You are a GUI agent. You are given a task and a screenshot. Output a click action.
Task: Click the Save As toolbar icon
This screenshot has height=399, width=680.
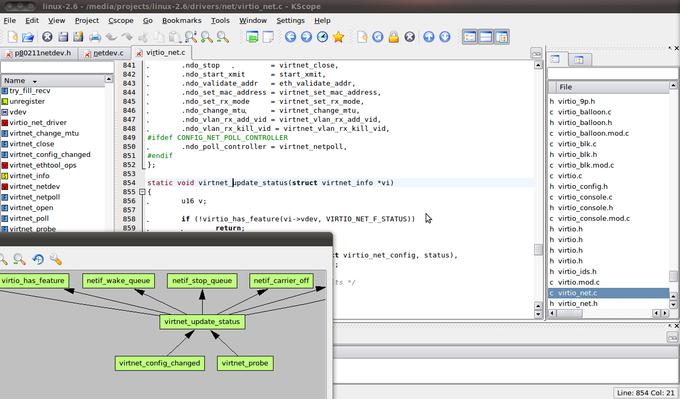78,37
